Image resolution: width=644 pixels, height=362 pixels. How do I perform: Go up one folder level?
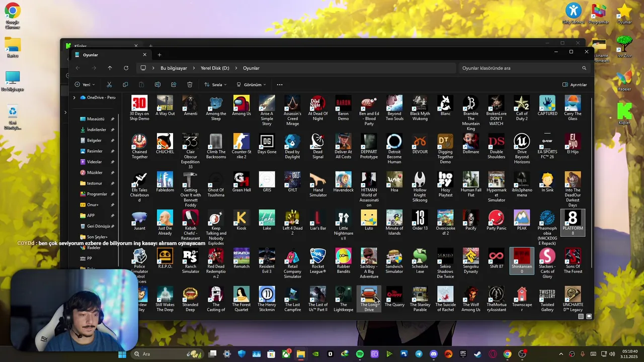110,68
